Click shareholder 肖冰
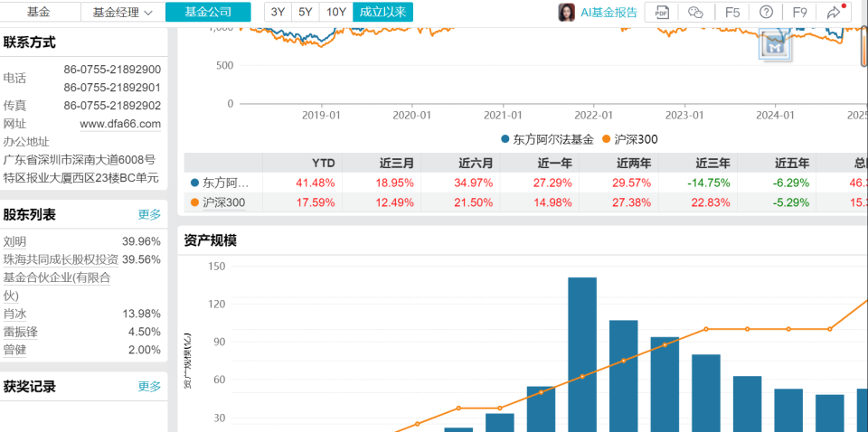Image resolution: width=868 pixels, height=432 pixels. [x=14, y=315]
